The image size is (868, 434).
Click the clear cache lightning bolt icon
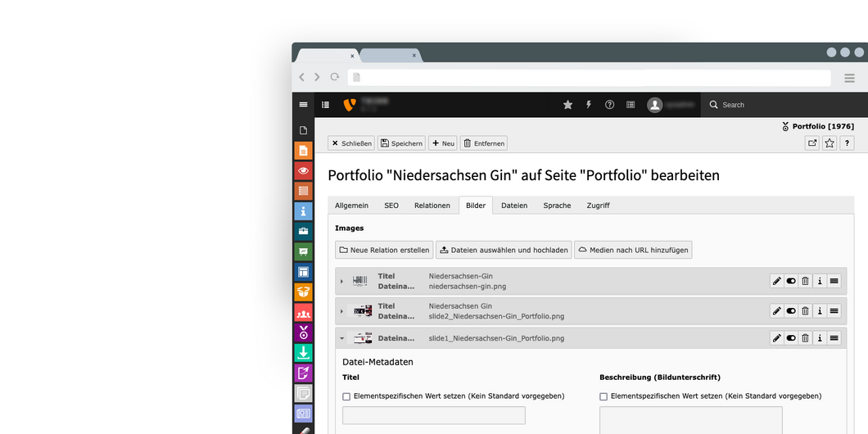tap(588, 105)
